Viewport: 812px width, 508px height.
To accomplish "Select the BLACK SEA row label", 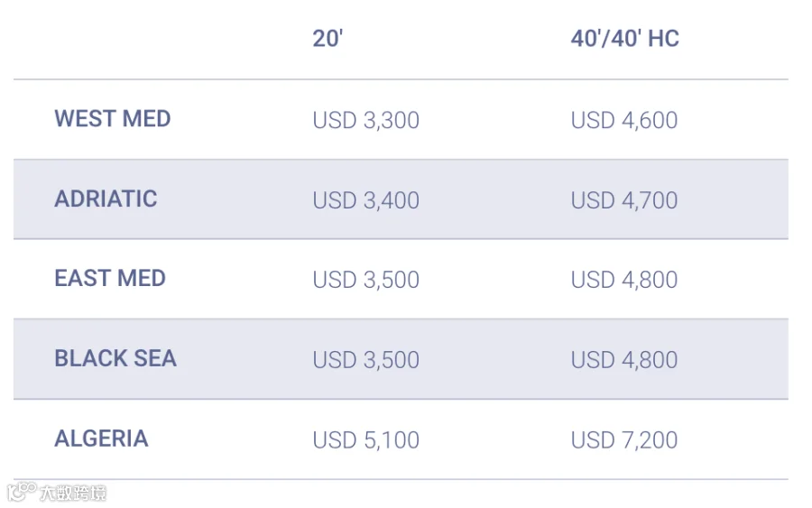I will 115,358.
